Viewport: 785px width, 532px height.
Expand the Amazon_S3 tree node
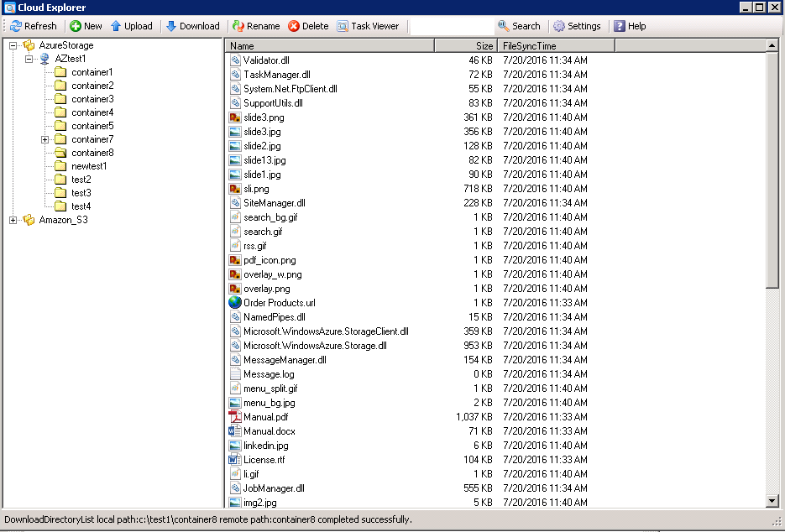click(x=13, y=220)
